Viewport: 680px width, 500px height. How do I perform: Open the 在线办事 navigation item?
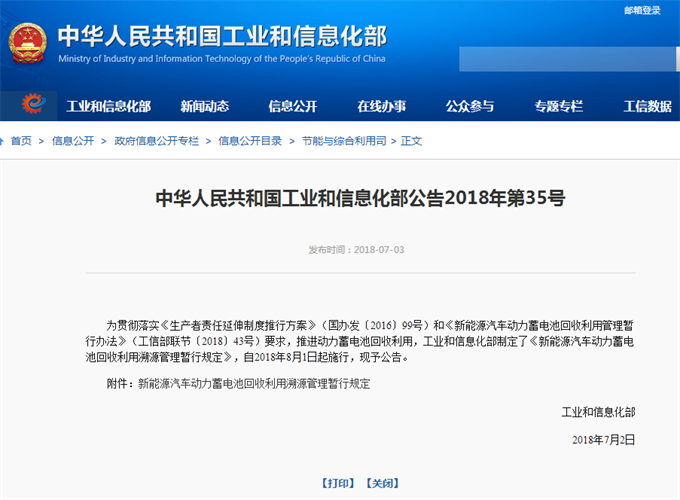[381, 106]
